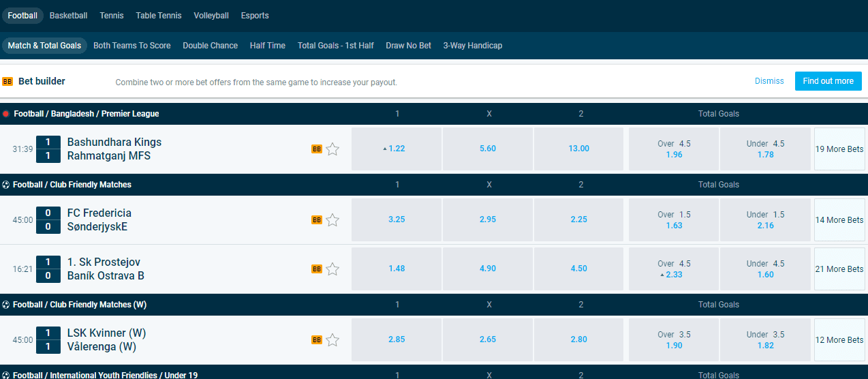Star the LSK Kvinner (W) match
This screenshot has width=868, height=379.
332,339
